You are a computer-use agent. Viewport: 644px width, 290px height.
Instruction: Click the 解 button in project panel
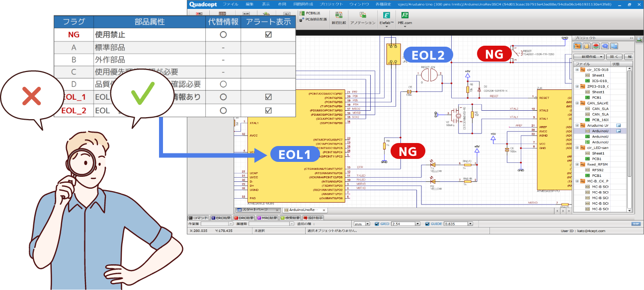(630, 56)
